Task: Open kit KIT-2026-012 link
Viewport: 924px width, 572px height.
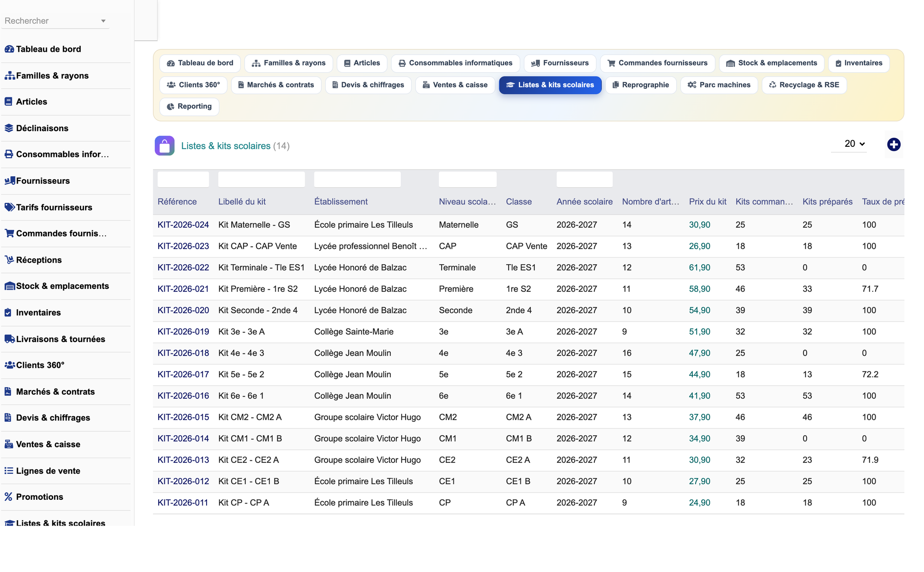Action: pyautogui.click(x=183, y=481)
